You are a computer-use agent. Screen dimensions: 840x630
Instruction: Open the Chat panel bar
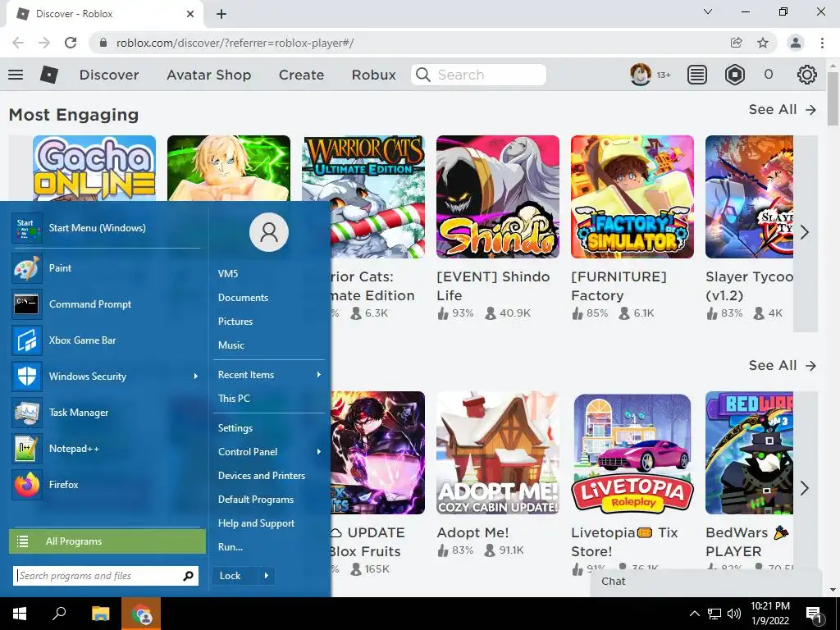706,582
